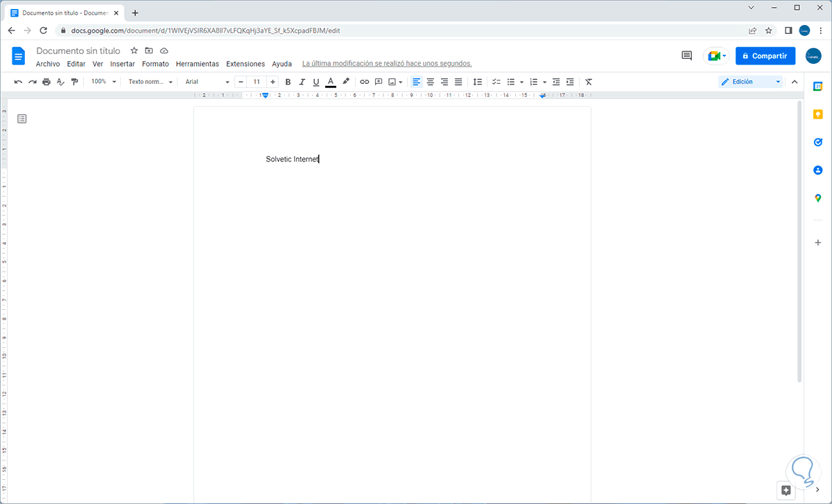832x504 pixels.
Task: Insert a link with chain icon
Action: [x=365, y=82]
